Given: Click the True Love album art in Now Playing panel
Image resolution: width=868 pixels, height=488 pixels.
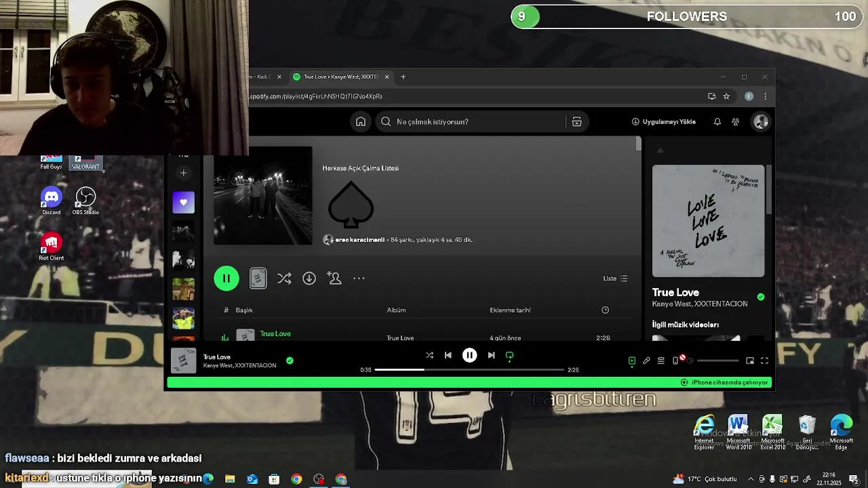Looking at the screenshot, I should point(708,221).
